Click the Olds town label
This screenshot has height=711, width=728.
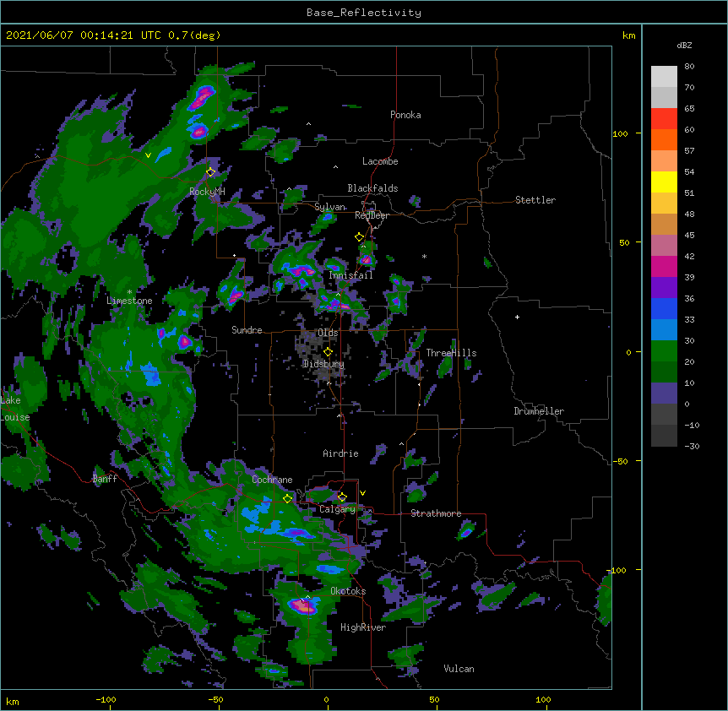point(328,333)
